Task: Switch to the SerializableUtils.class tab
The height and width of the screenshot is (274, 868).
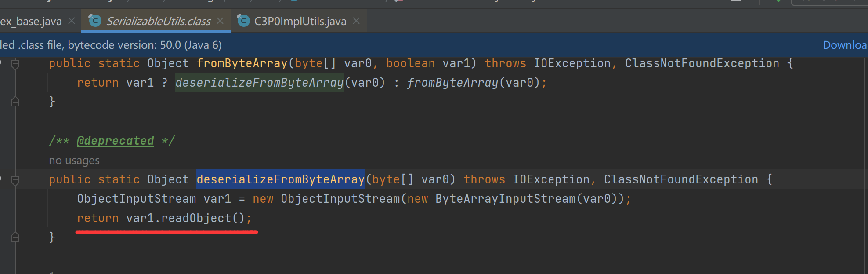Action: click(158, 21)
